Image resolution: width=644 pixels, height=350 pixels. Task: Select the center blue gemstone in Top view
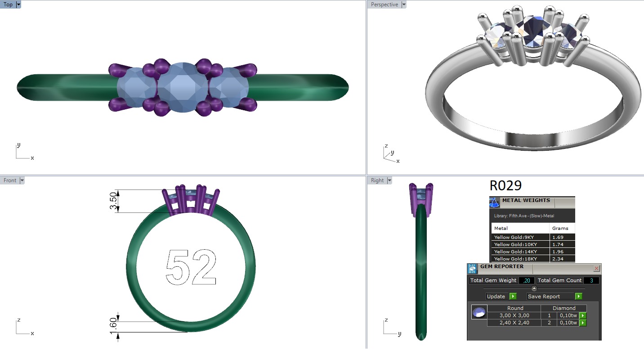click(x=183, y=87)
